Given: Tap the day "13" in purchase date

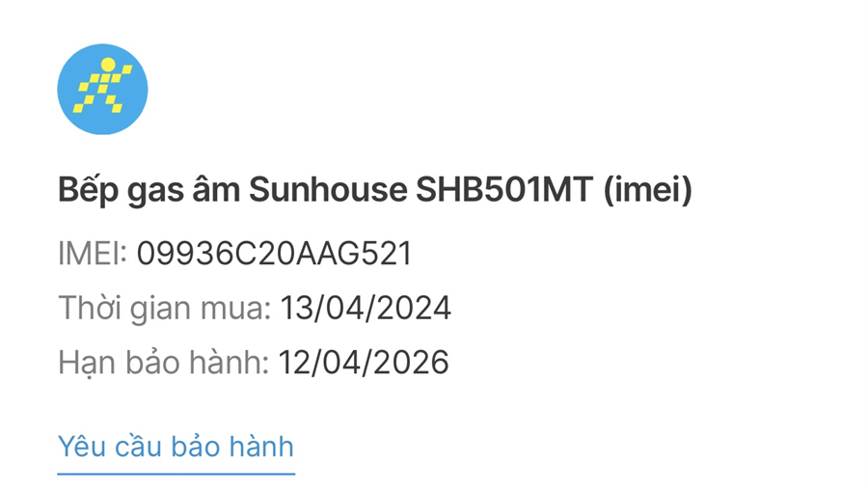Looking at the screenshot, I should point(294,309).
